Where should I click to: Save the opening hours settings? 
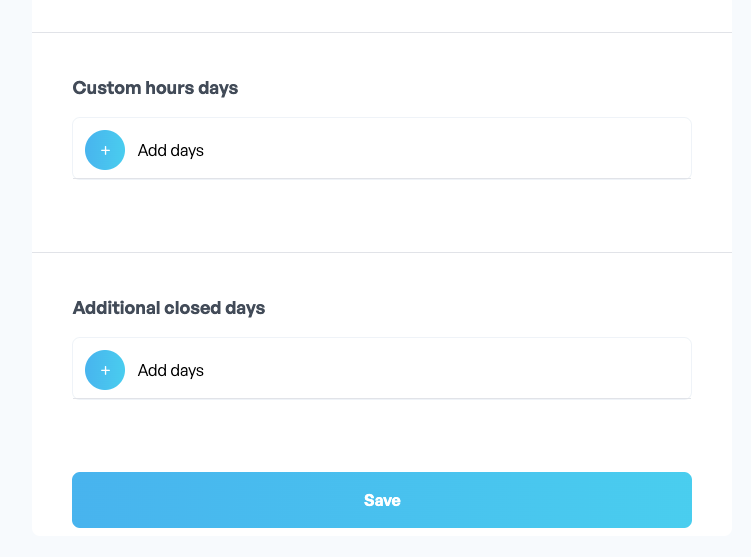pos(382,500)
